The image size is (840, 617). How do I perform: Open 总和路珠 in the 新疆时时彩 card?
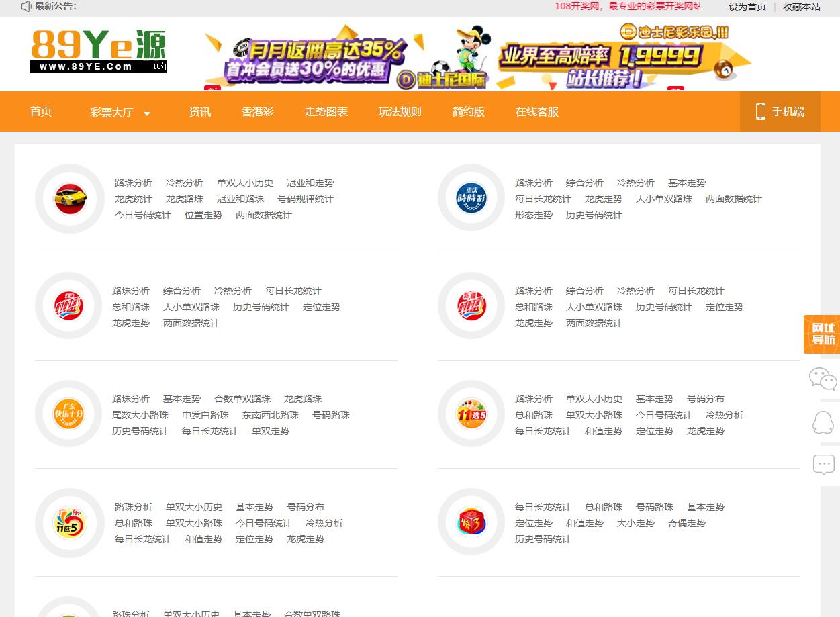(x=534, y=307)
